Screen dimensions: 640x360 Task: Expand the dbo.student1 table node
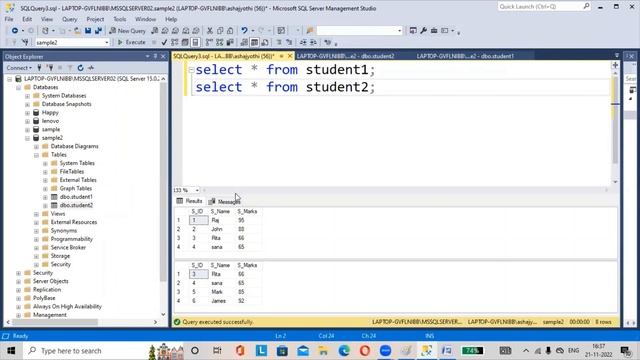coord(45,197)
